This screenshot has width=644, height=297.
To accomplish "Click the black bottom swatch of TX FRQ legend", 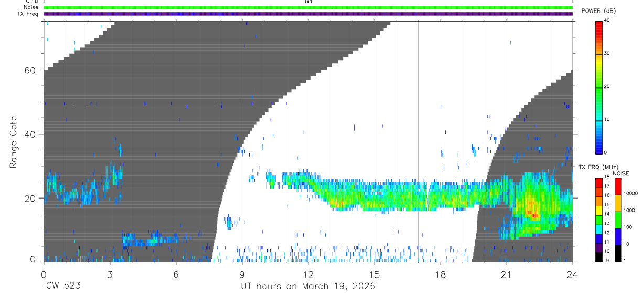I will point(598,257).
